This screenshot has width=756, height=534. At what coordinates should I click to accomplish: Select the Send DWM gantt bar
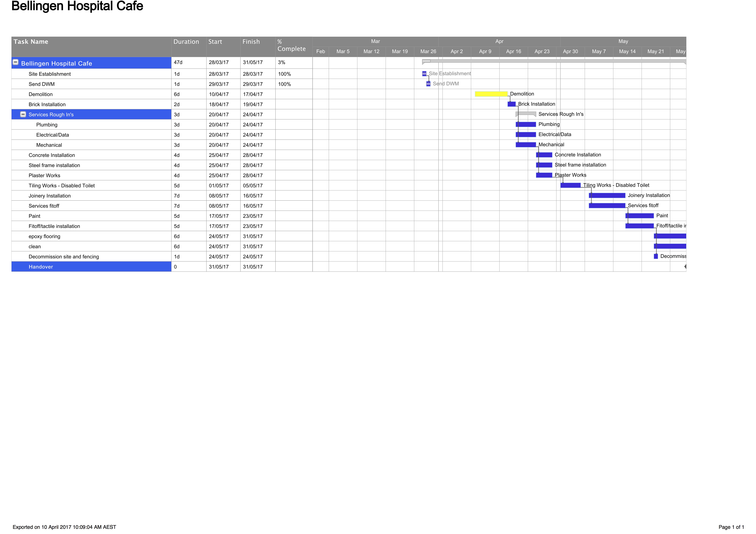point(428,84)
